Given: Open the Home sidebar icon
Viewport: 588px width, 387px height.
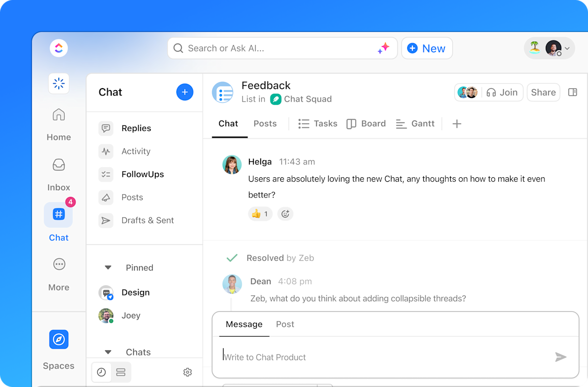Looking at the screenshot, I should tap(59, 115).
